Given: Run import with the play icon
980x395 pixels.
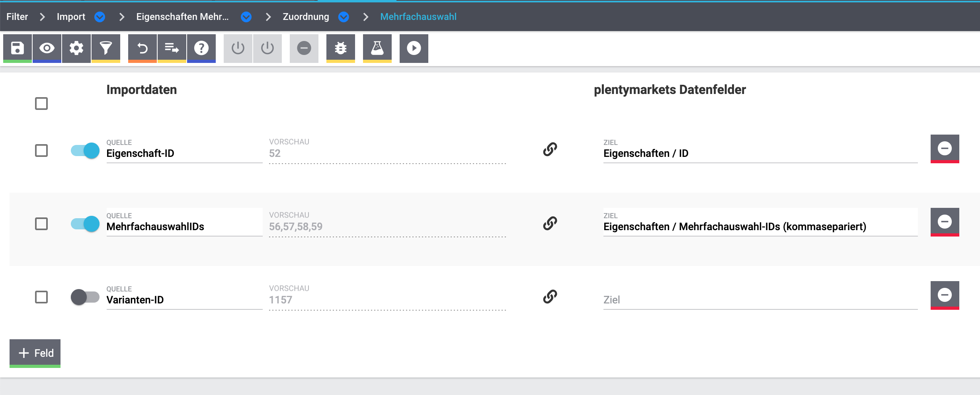Looking at the screenshot, I should [x=414, y=48].
